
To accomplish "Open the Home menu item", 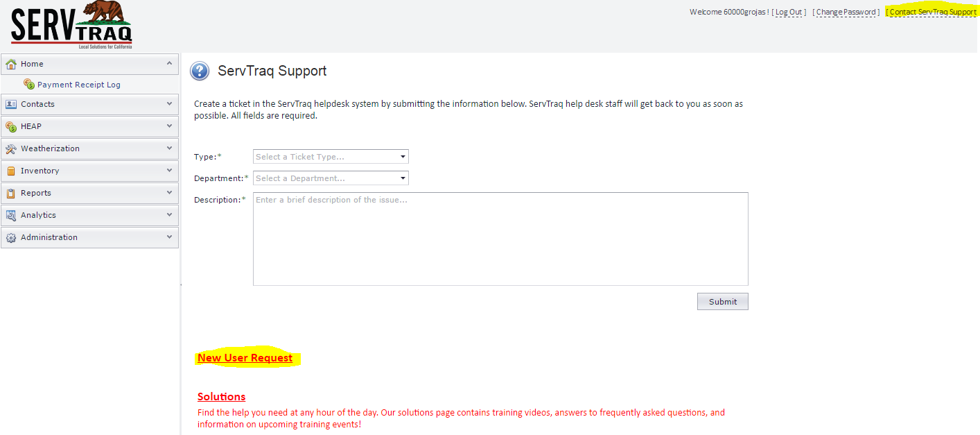I will [89, 64].
